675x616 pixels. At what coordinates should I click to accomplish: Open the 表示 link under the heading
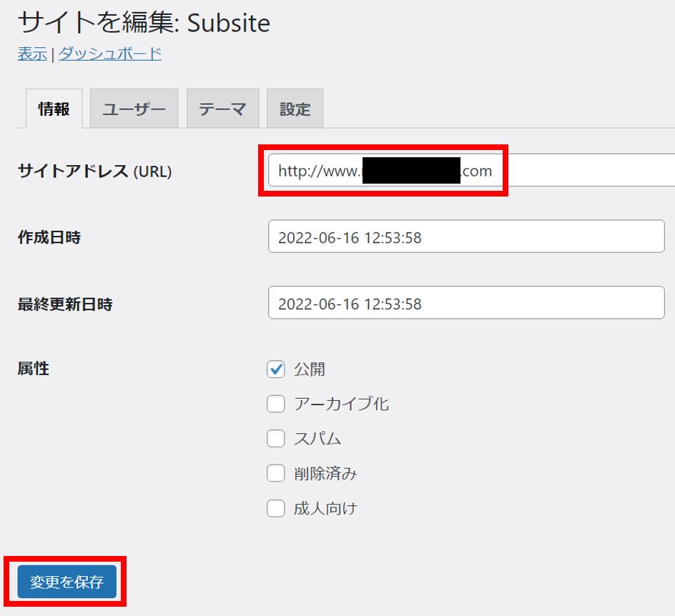(x=32, y=54)
